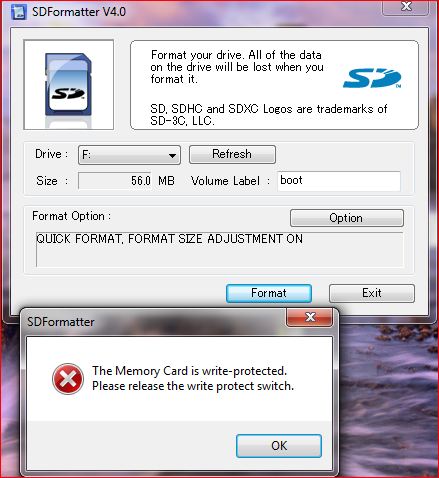Screen dimensions: 439x478
Task: Close the SDFormatter V4.0 main window
Action: (x=405, y=7)
